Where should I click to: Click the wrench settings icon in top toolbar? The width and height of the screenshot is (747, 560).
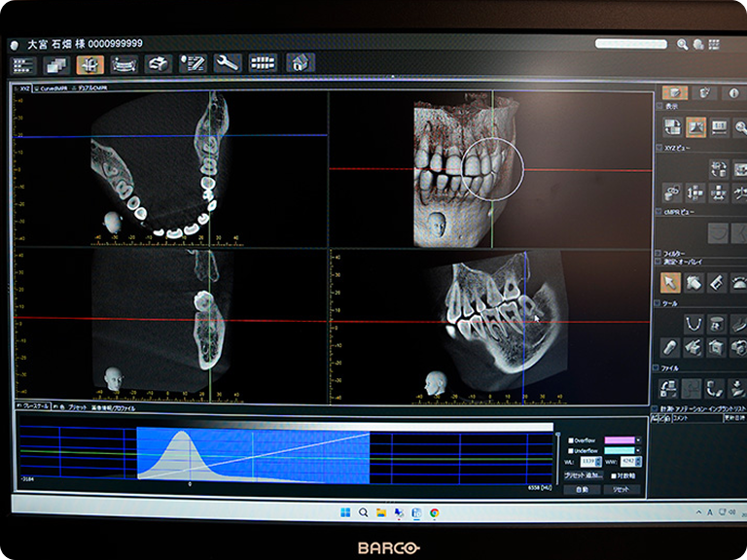point(227,63)
